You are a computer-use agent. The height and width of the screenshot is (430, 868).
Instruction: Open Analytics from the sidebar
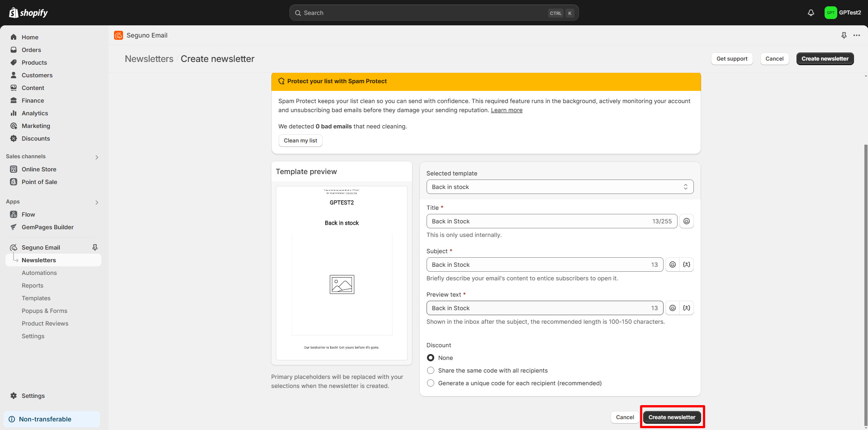35,113
